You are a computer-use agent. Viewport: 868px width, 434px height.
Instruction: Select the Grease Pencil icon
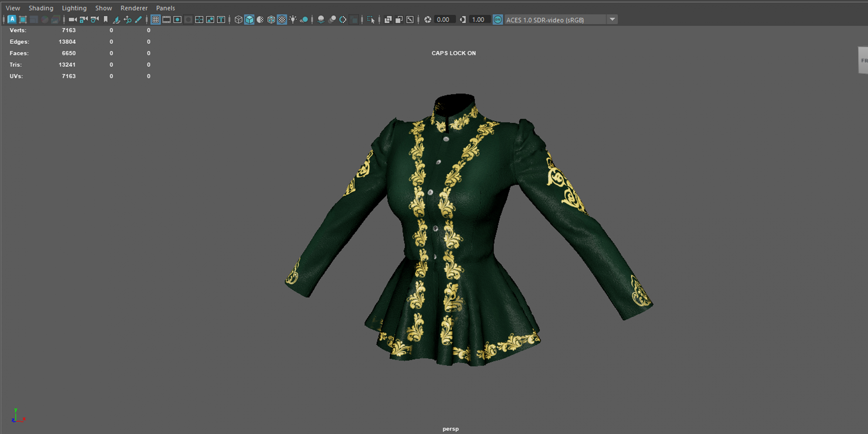pos(138,19)
